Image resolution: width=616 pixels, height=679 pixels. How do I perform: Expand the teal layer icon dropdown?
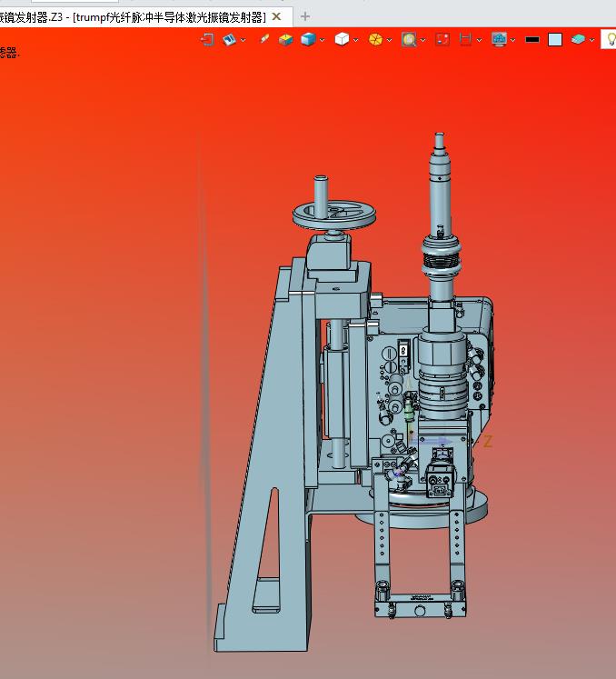(x=591, y=40)
